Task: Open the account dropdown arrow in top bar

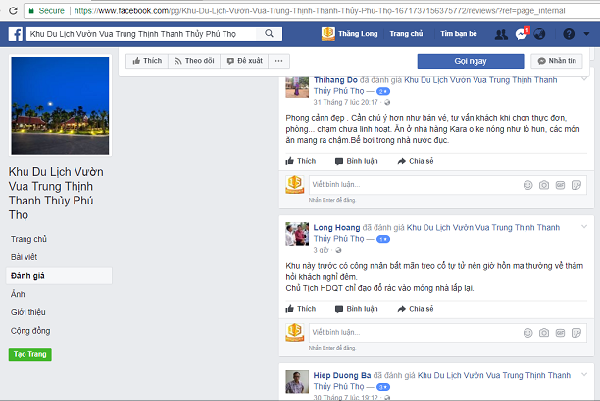Action: pos(587,33)
